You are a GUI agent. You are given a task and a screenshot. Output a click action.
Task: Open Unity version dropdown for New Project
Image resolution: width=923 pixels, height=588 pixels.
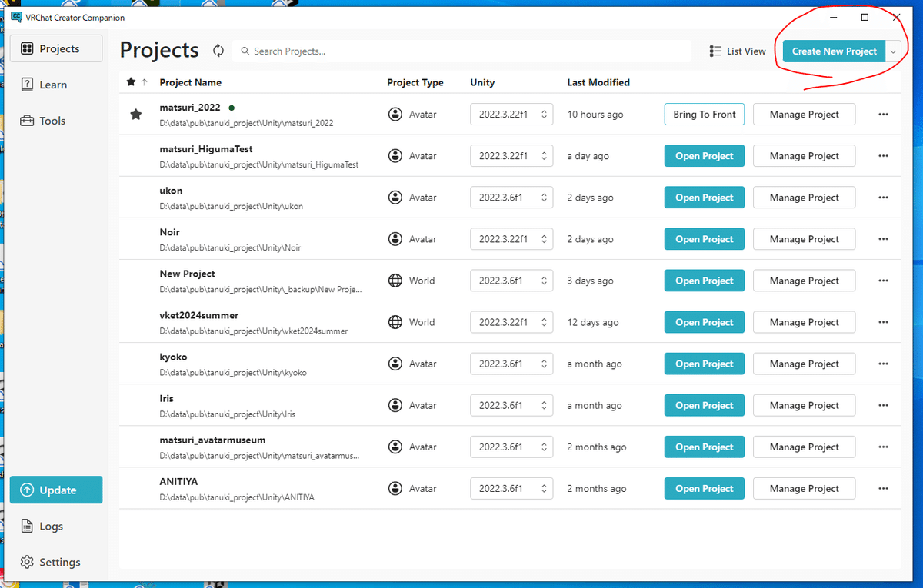tap(511, 281)
